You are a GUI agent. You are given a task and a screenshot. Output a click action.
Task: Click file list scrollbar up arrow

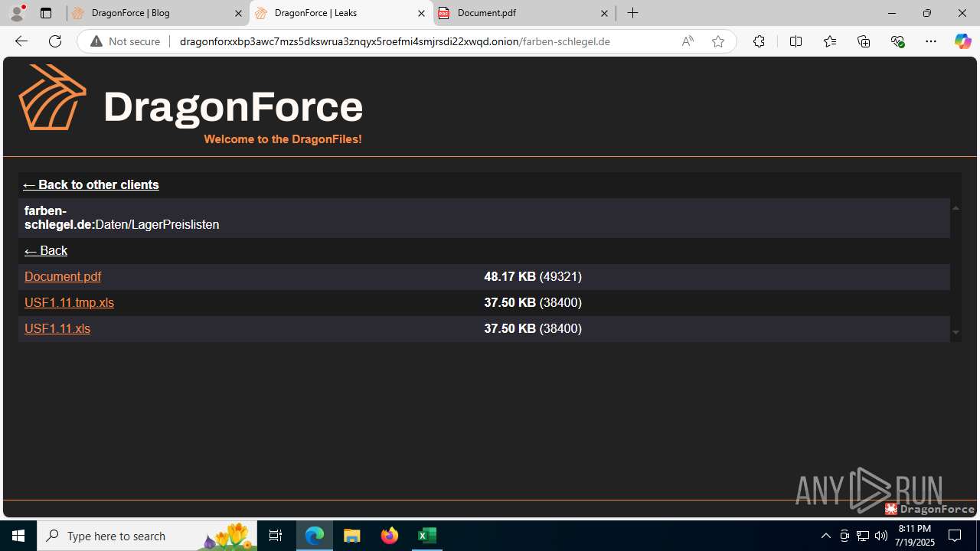[955, 208]
